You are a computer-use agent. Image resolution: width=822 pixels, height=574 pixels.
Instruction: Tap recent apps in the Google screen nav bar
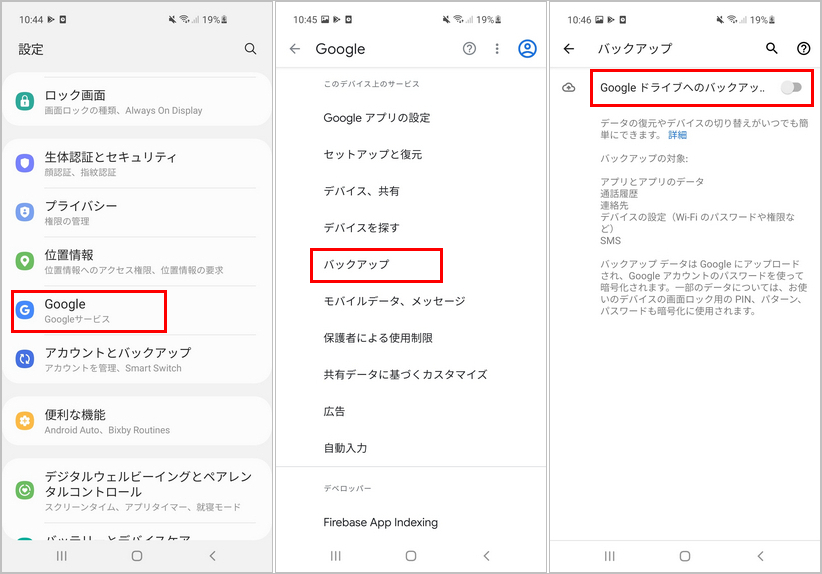(336, 556)
